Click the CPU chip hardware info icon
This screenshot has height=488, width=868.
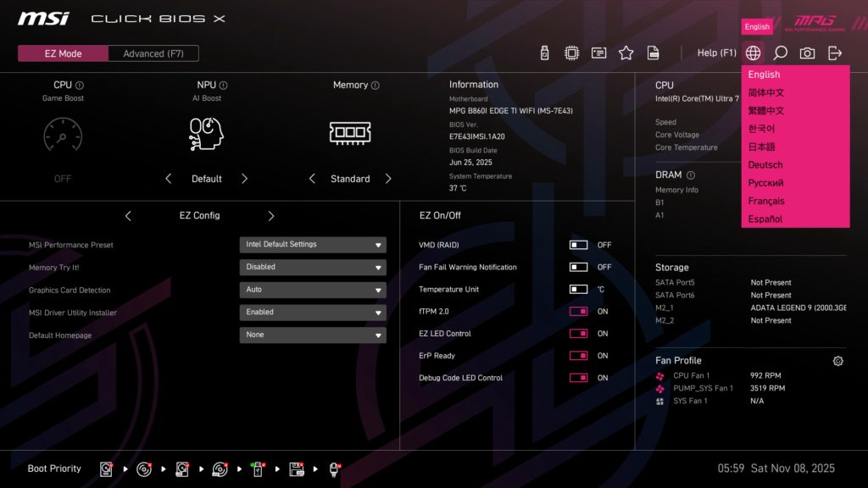click(571, 52)
